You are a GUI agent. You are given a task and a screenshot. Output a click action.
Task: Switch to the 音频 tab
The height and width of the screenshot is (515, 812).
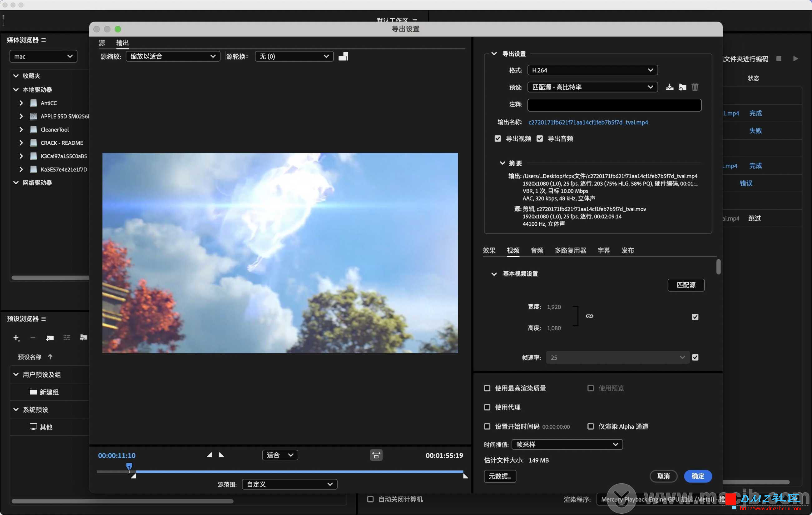[537, 250]
